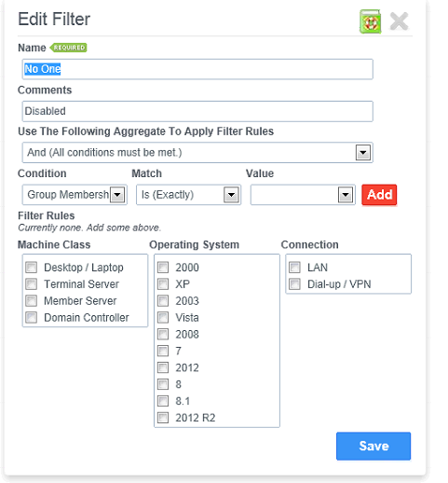Click the Name field containing No One
The width and height of the screenshot is (448, 483).
pos(197,69)
